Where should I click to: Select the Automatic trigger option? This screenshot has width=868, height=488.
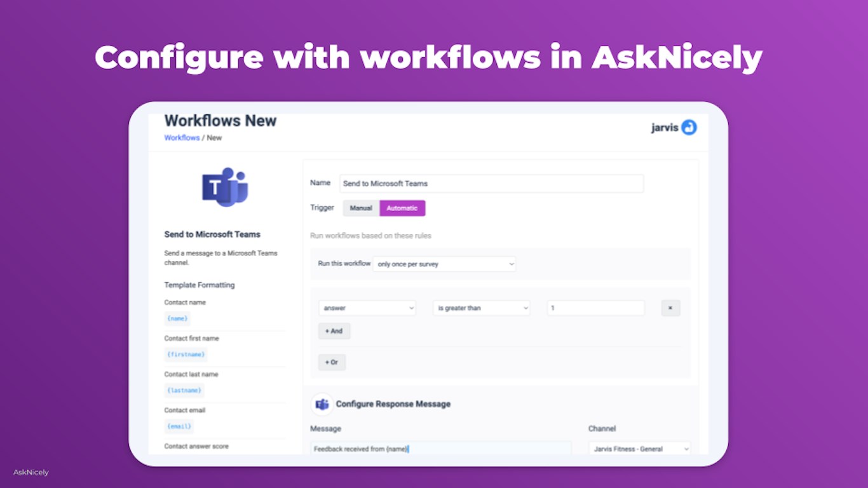point(402,208)
